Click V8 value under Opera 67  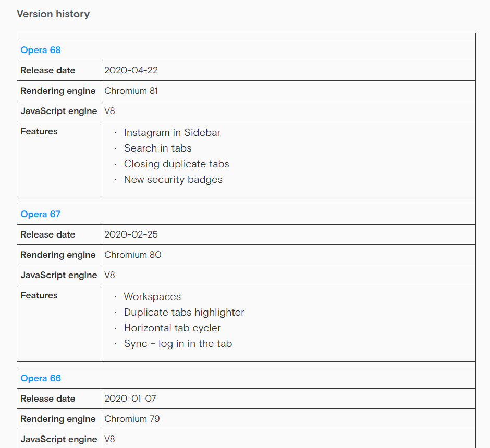[109, 275]
